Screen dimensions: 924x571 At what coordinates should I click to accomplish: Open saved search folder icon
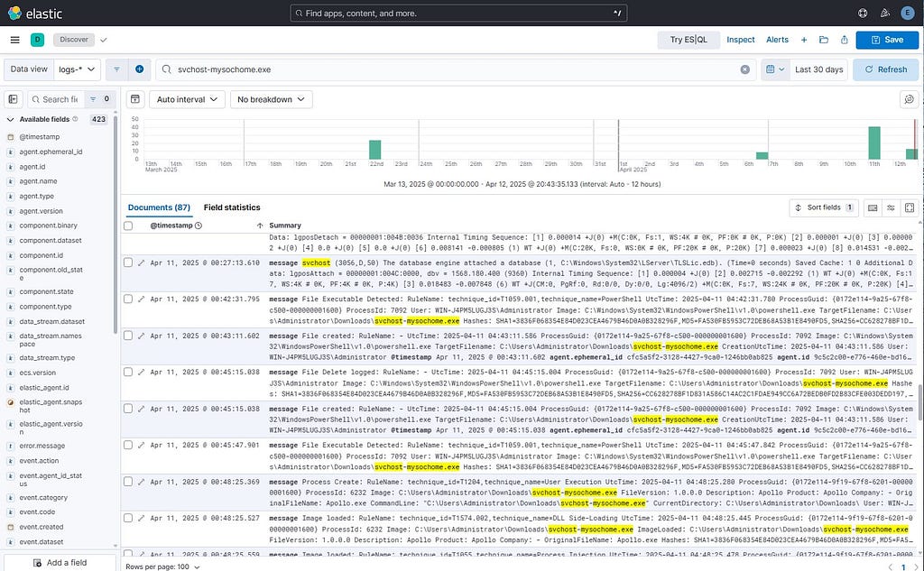click(824, 40)
